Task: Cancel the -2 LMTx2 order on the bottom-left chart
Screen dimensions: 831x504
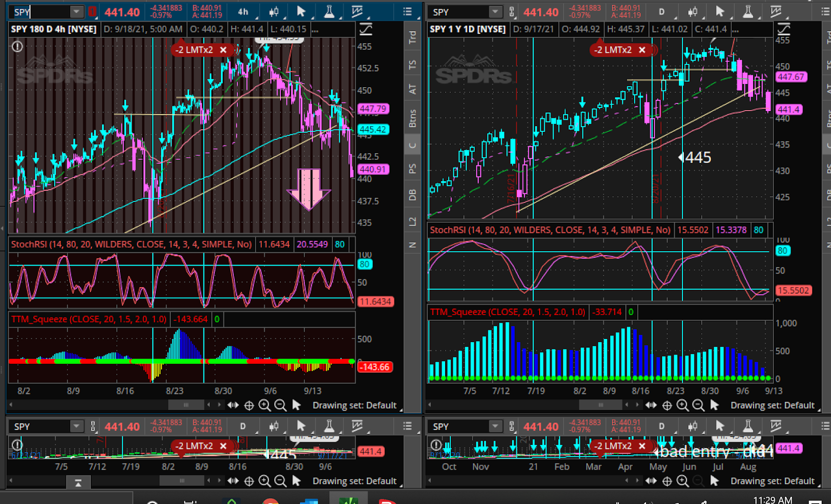Action: tap(223, 446)
